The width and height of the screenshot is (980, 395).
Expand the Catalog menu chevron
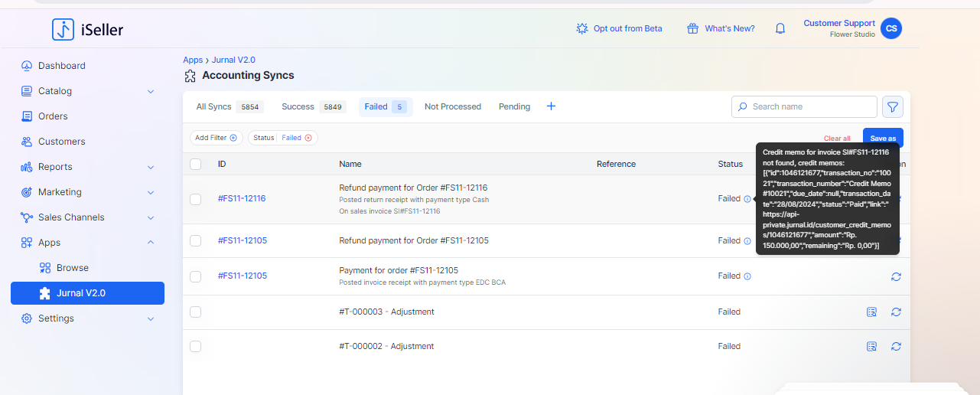pyautogui.click(x=151, y=91)
